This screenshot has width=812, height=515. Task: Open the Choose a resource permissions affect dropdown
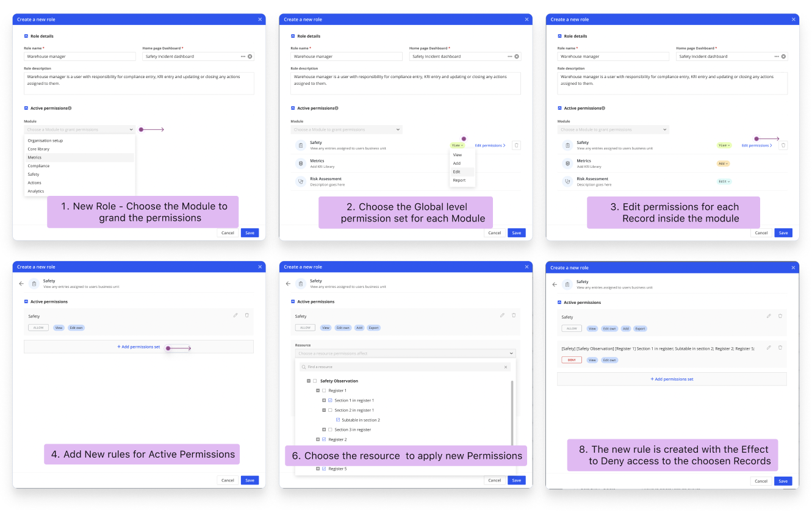pyautogui.click(x=406, y=355)
